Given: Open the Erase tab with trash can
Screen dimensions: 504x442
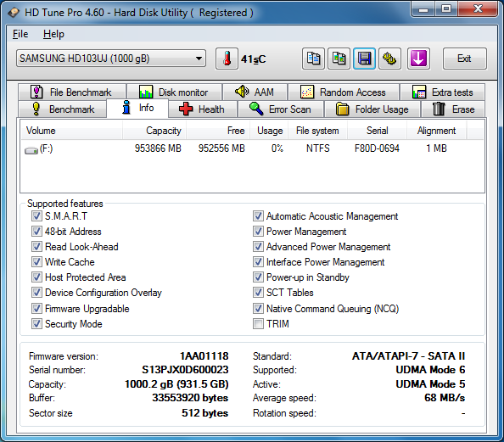Looking at the screenshot, I should click(x=453, y=109).
